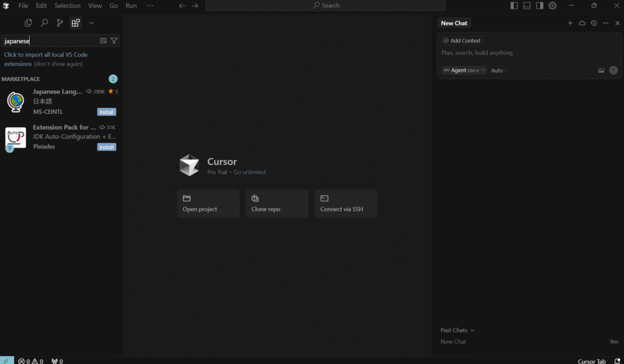Click the Cursor Tab status item
The width and height of the screenshot is (624, 364).
point(592,361)
